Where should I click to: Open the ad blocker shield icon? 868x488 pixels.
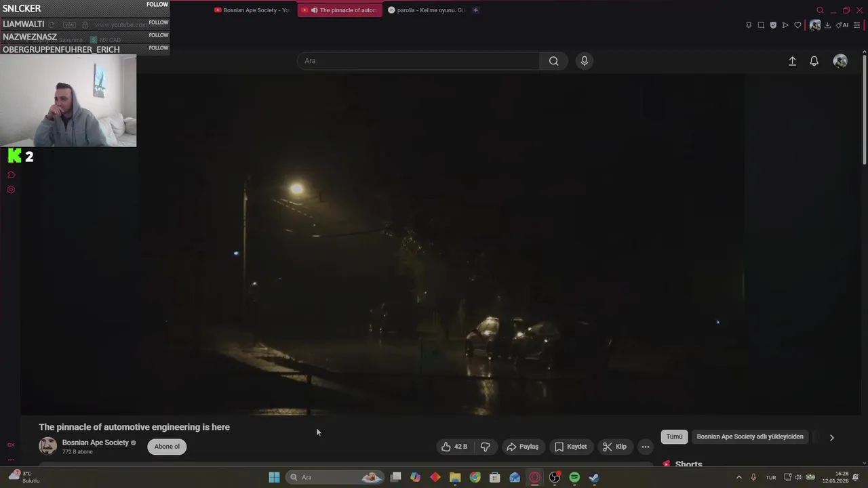tap(773, 25)
